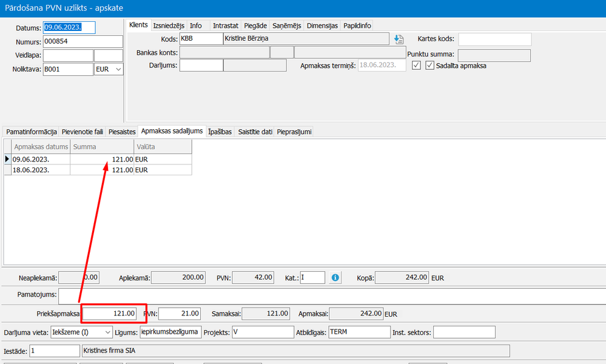This screenshot has width=606, height=364.
Task: Click the row indicator arrow of the first payment row
Action: [x=7, y=159]
